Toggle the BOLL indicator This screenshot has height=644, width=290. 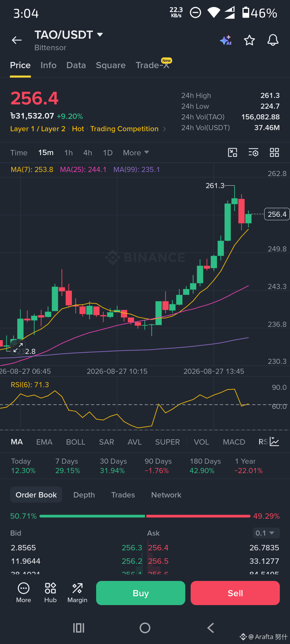pos(76,442)
